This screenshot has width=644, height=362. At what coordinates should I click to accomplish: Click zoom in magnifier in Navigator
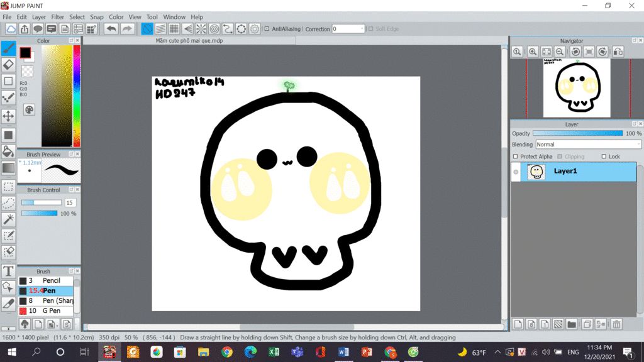(533, 52)
